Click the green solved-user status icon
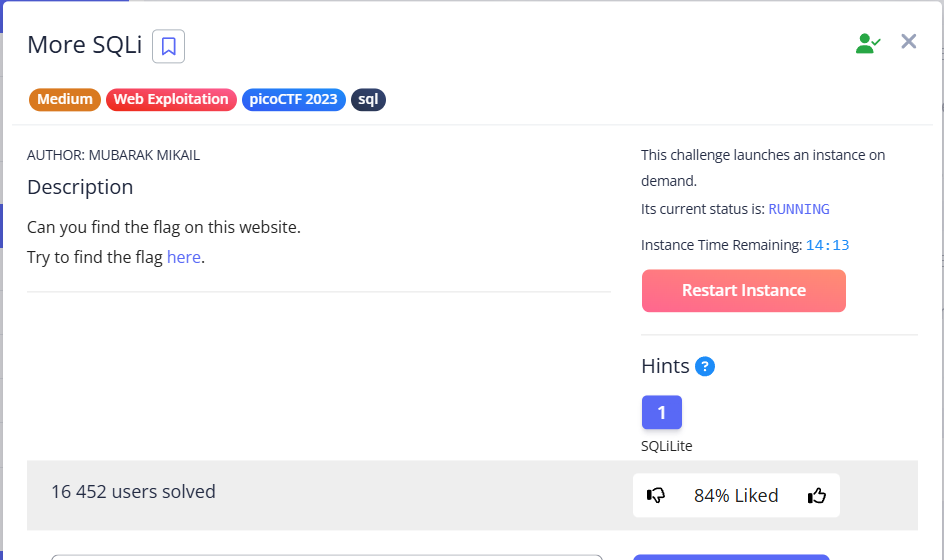 pos(867,43)
